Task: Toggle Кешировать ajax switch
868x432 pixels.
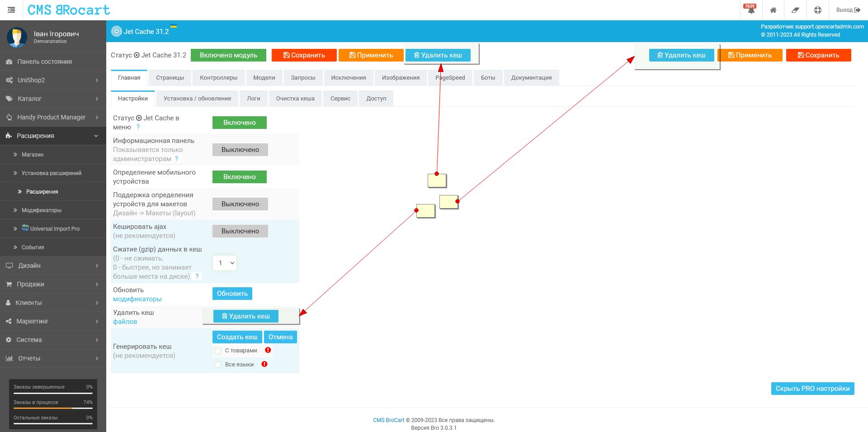Action: pos(240,231)
